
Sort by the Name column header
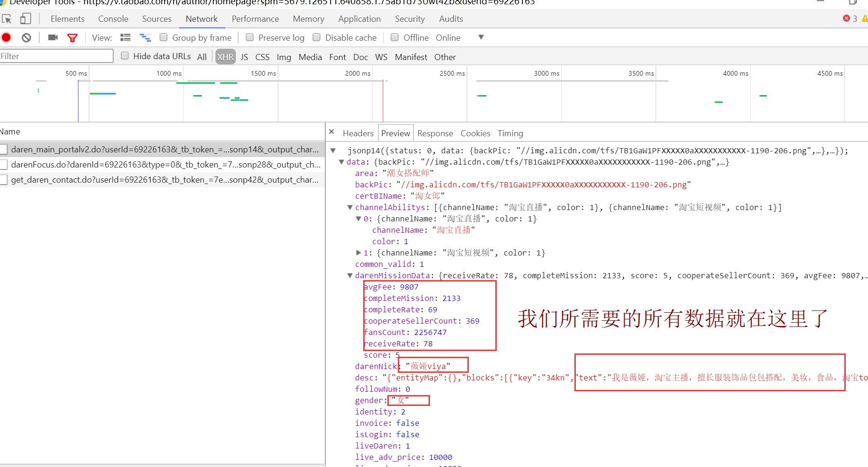coord(162,132)
